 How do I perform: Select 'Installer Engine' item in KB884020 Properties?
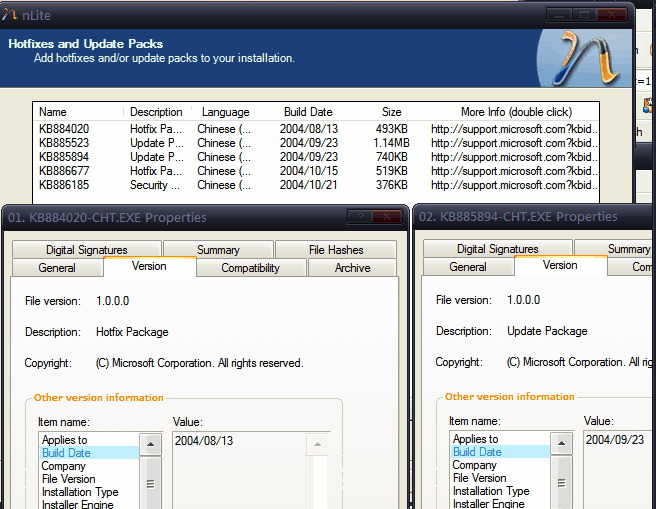(x=90, y=504)
